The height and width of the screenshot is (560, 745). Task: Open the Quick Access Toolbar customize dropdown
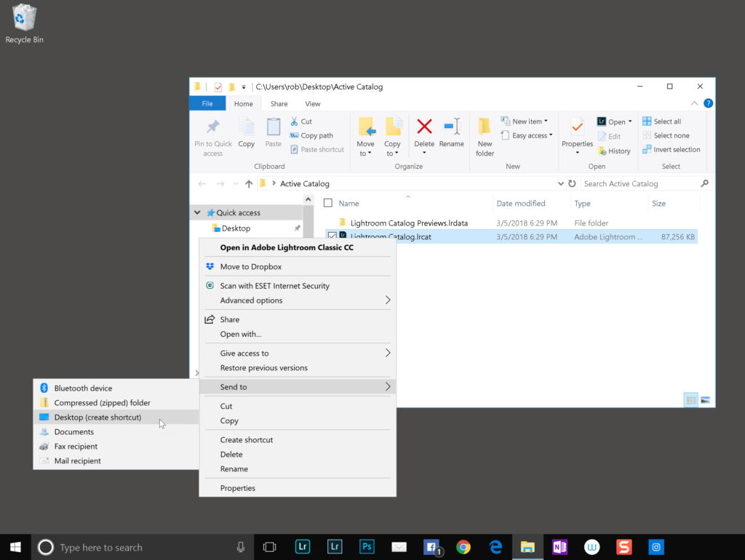[243, 87]
